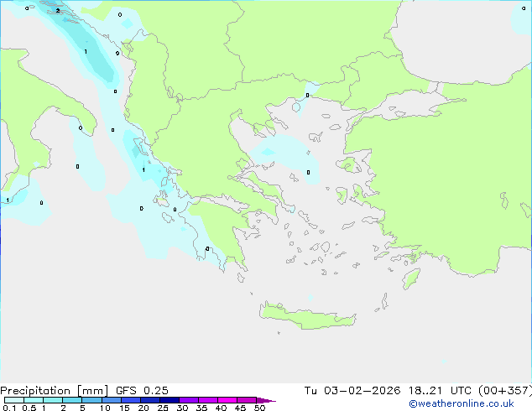532x411 pixels.
Task: Click the island of Crete on map
Action: click(307, 317)
